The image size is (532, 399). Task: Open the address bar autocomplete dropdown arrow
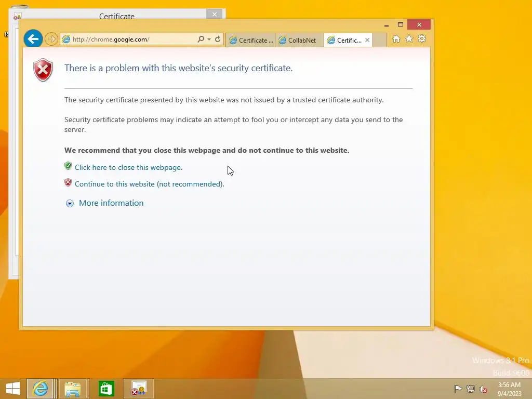point(209,39)
